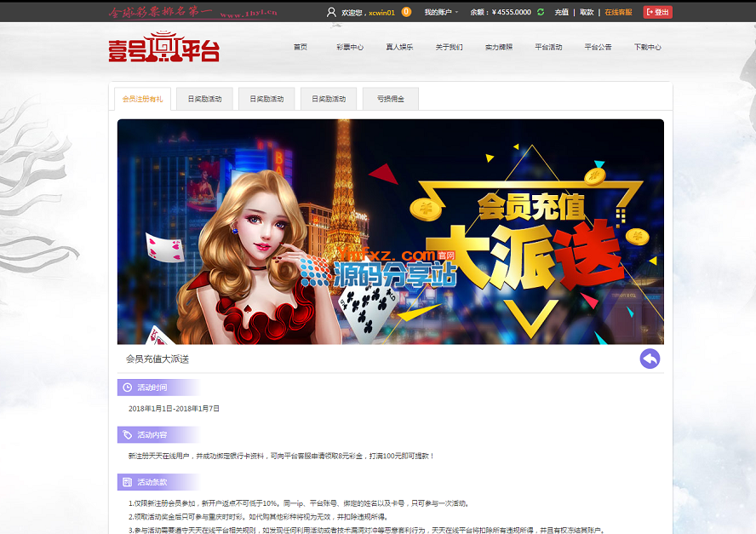Select 真人娱乐 in the navigation bar
This screenshot has height=534, width=756.
tap(398, 48)
